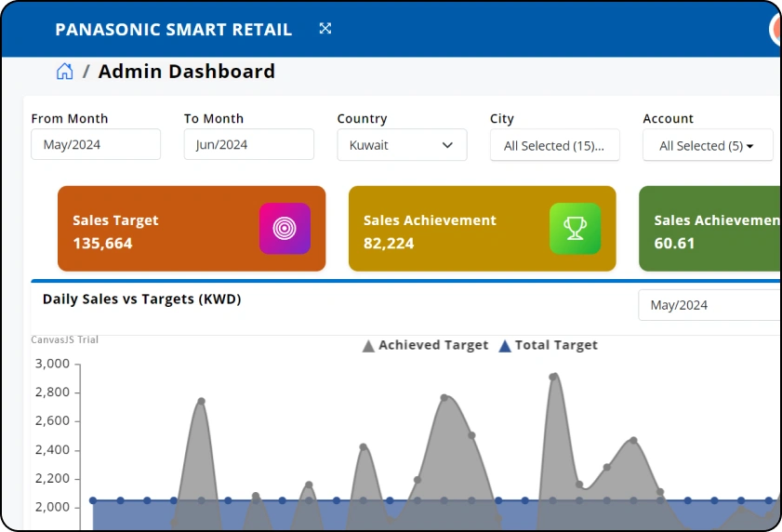
Task: Click the first Total Target data point on the blue line
Action: coord(93,500)
